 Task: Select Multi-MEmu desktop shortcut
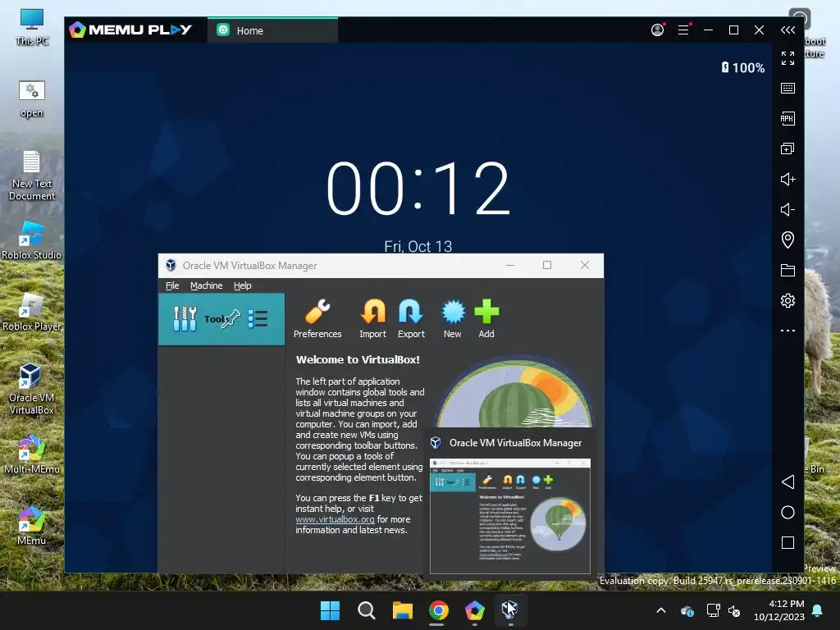tap(32, 454)
